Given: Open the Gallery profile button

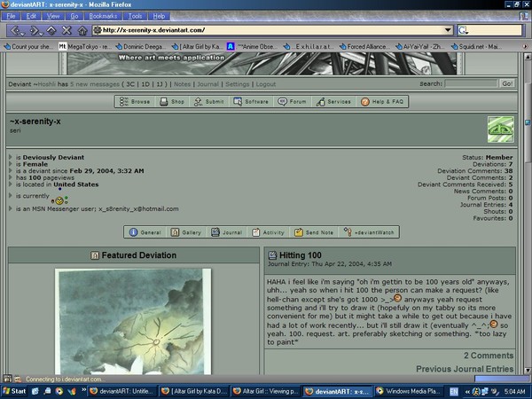Looking at the screenshot, I should [x=186, y=232].
